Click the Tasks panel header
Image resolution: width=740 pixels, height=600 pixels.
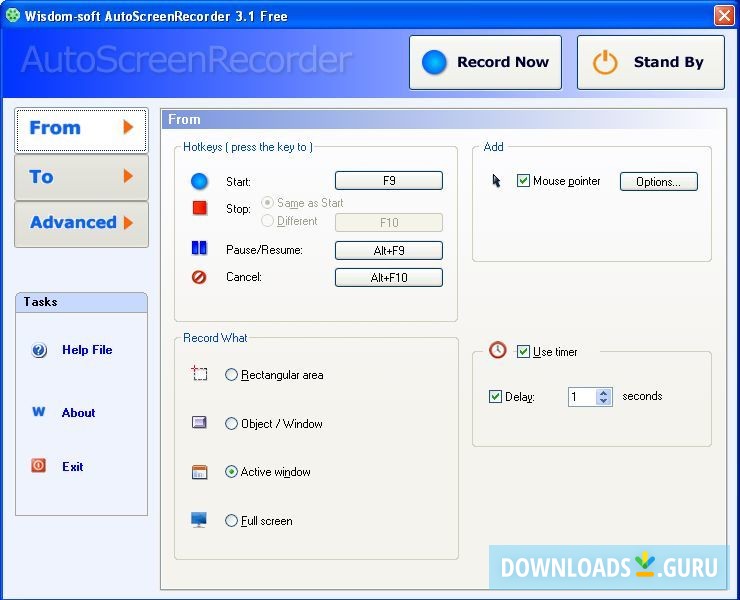coord(82,302)
